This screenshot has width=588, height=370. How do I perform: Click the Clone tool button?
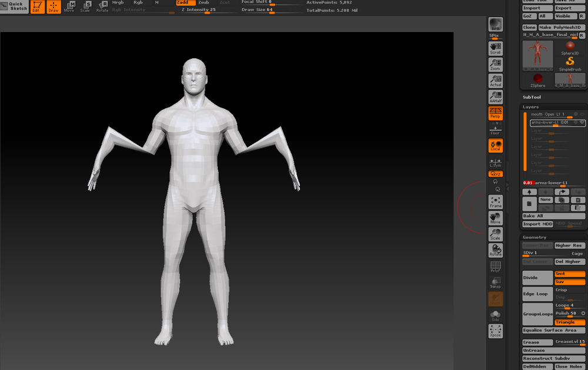(529, 28)
